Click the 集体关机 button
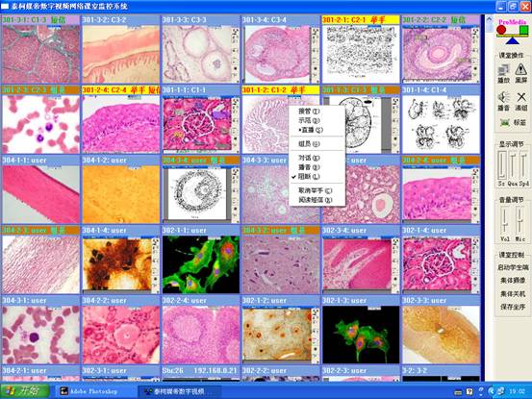 pos(513,293)
